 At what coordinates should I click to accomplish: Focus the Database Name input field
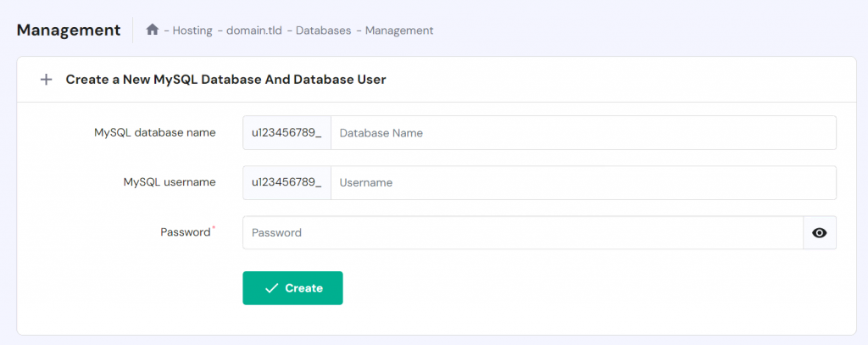pos(582,133)
